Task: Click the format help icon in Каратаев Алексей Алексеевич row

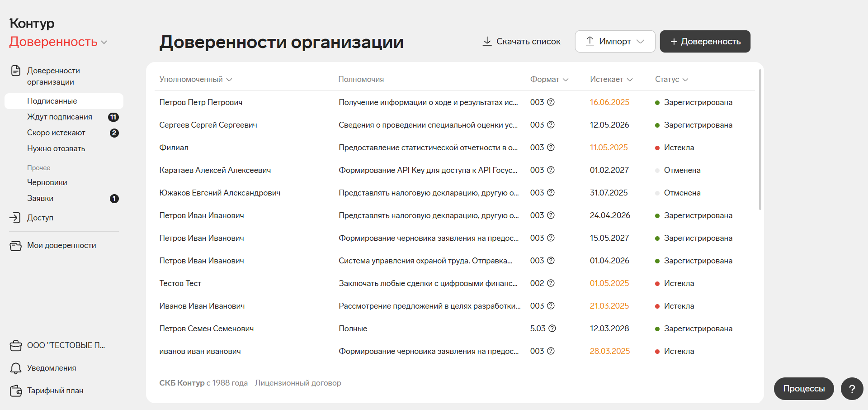Action: tap(551, 170)
